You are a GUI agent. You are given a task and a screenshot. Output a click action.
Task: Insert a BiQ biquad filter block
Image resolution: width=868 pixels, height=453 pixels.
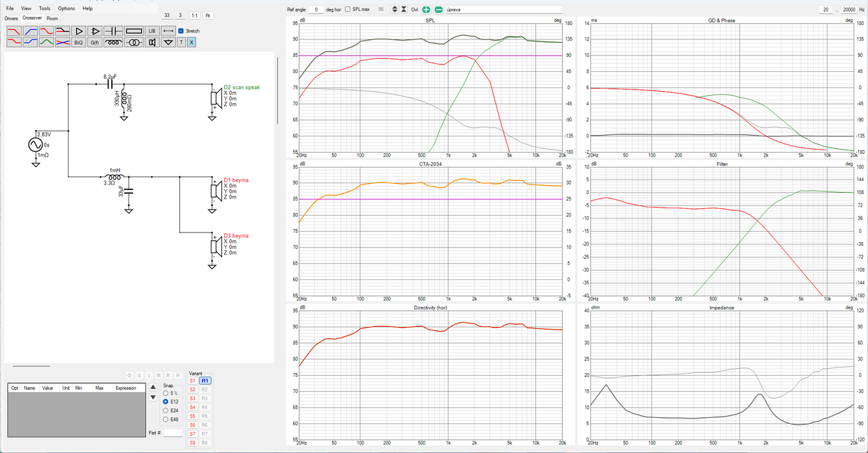[79, 42]
